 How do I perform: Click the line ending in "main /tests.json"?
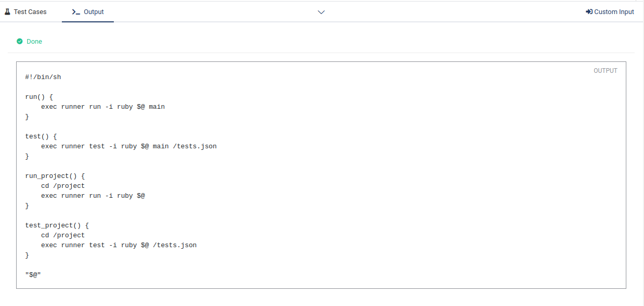[x=129, y=146]
